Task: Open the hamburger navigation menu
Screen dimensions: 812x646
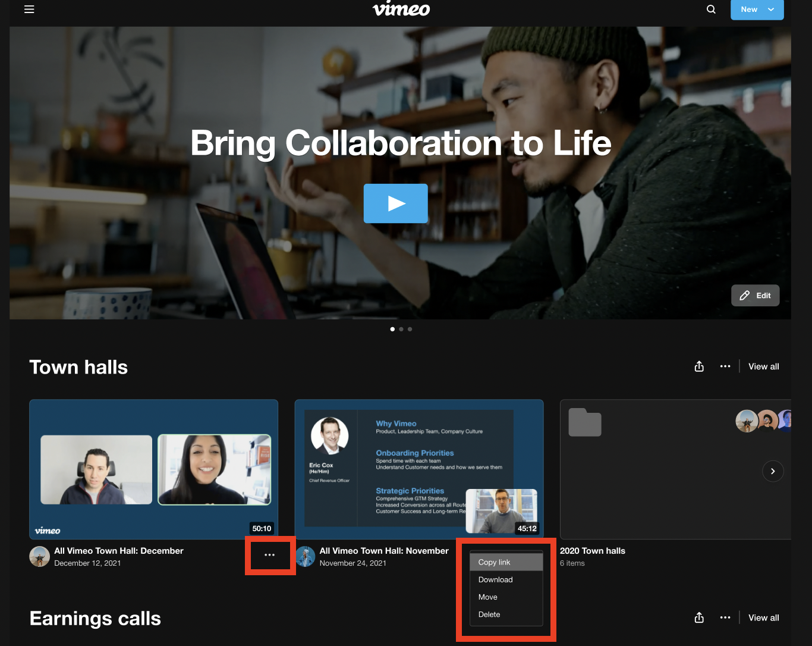Action: click(x=29, y=9)
